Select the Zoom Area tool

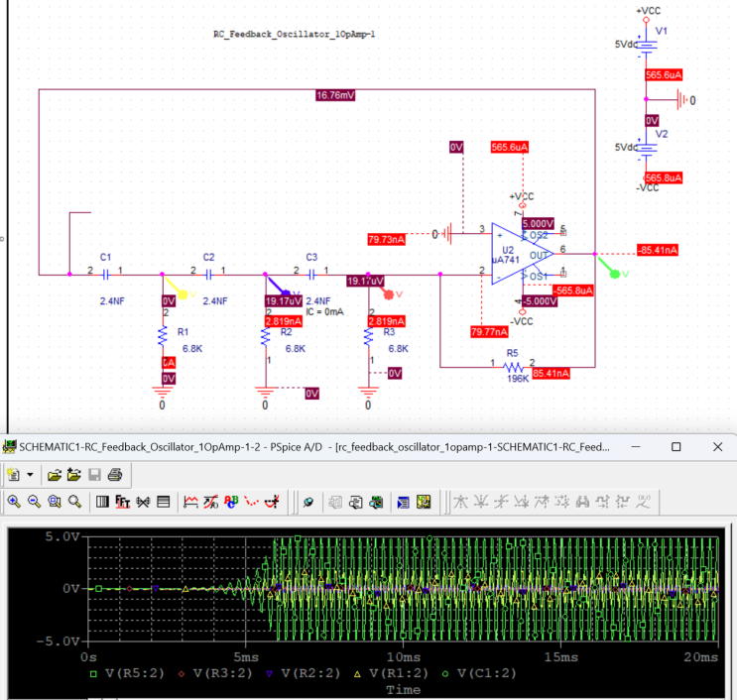[54, 502]
